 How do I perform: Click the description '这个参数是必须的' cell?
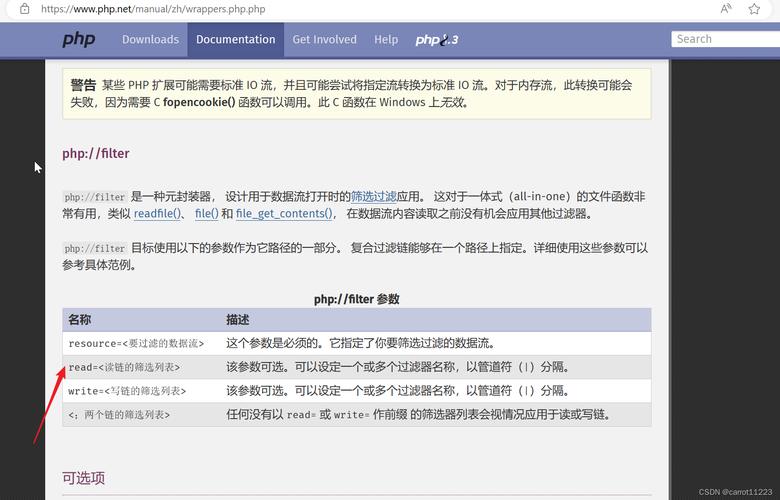pyautogui.click(x=436, y=343)
